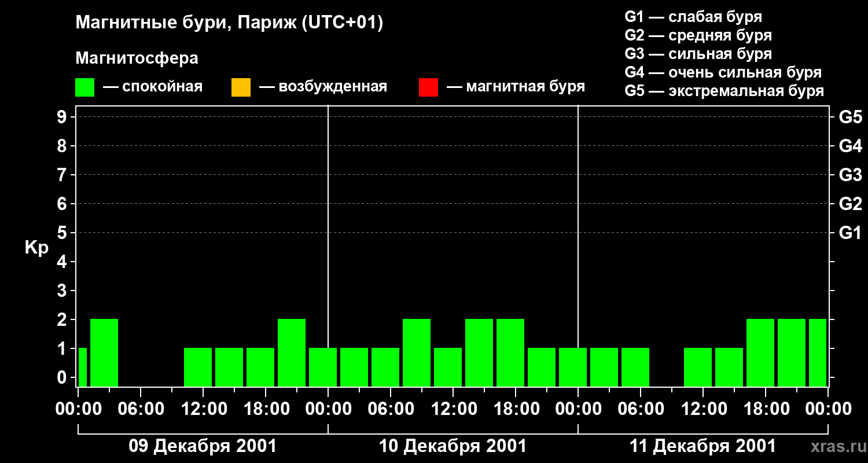Image resolution: width=868 pixels, height=463 pixels.
Task: Click the 'G1 — слабая буря' legend line
Action: click(x=693, y=17)
